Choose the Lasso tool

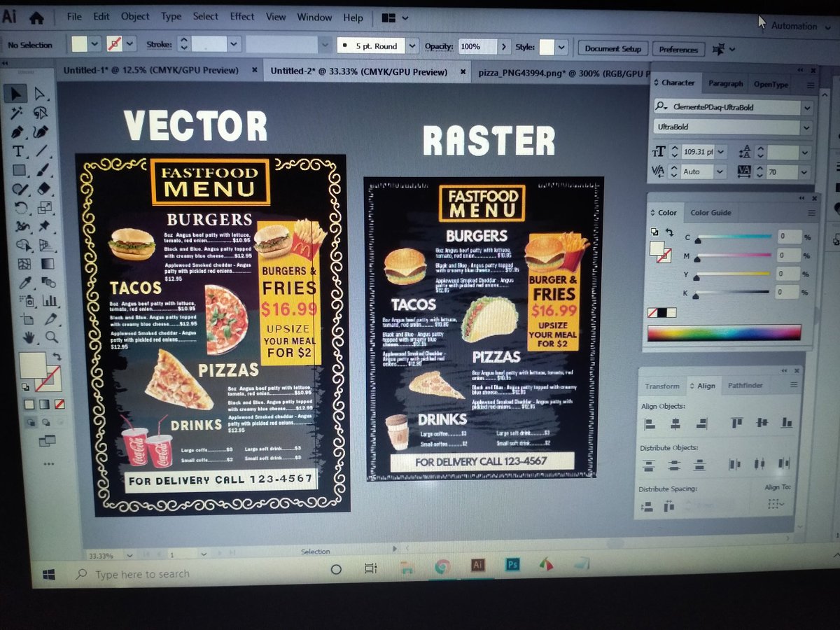(x=40, y=113)
